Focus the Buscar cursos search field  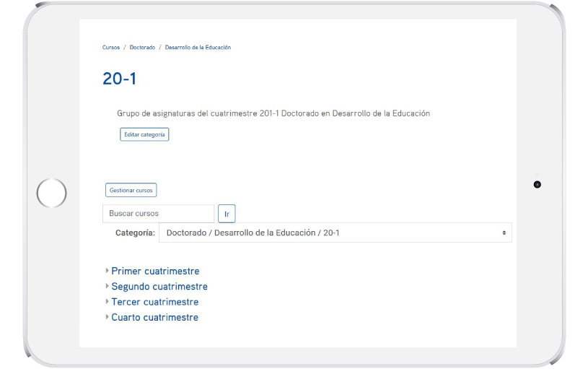[158, 213]
